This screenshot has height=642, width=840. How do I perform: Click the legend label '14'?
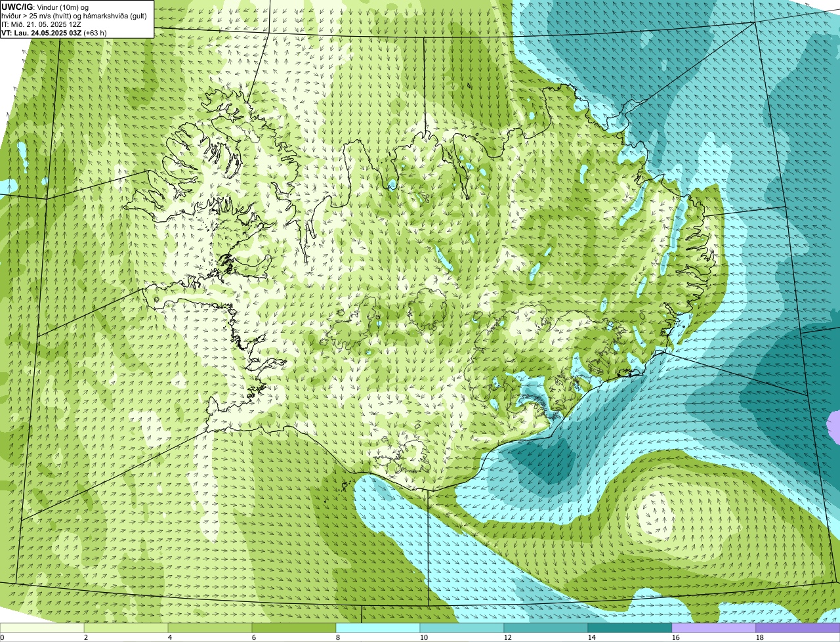[x=592, y=637]
